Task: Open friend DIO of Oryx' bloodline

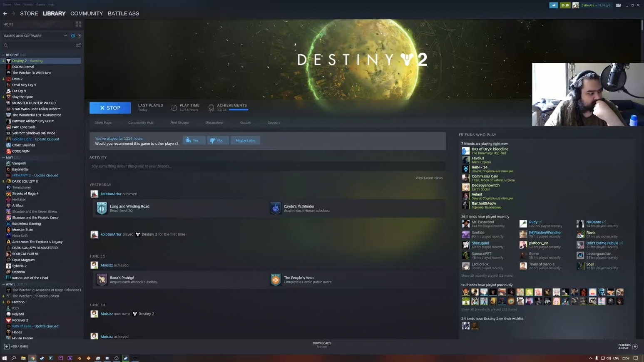Action: 490,149
